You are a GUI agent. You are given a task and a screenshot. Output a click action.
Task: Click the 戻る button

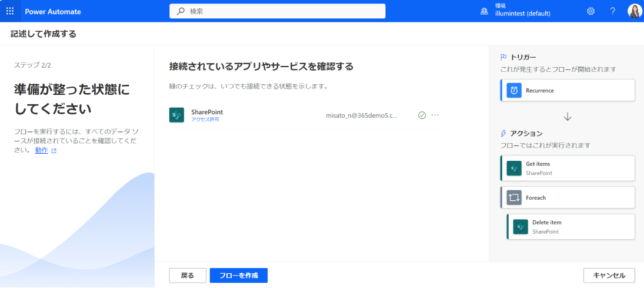[187, 275]
